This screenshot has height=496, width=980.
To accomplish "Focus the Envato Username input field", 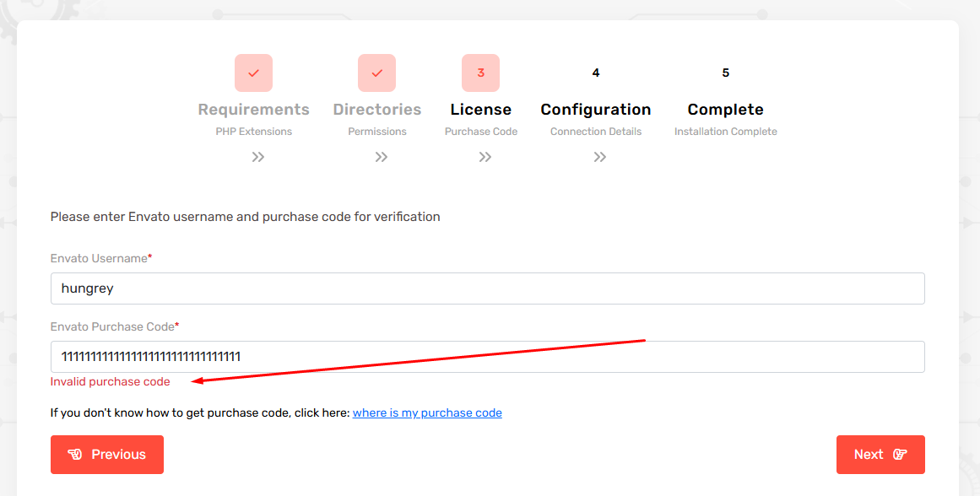I will 487,288.
